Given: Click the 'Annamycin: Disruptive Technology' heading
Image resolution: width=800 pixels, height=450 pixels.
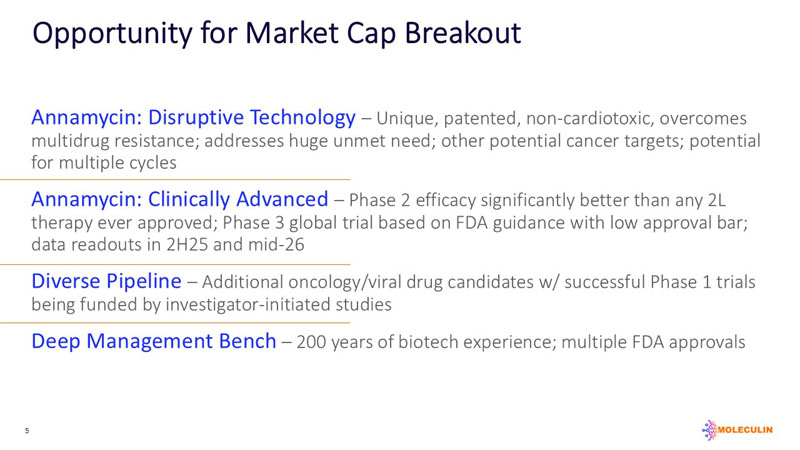Looking at the screenshot, I should coord(194,118).
